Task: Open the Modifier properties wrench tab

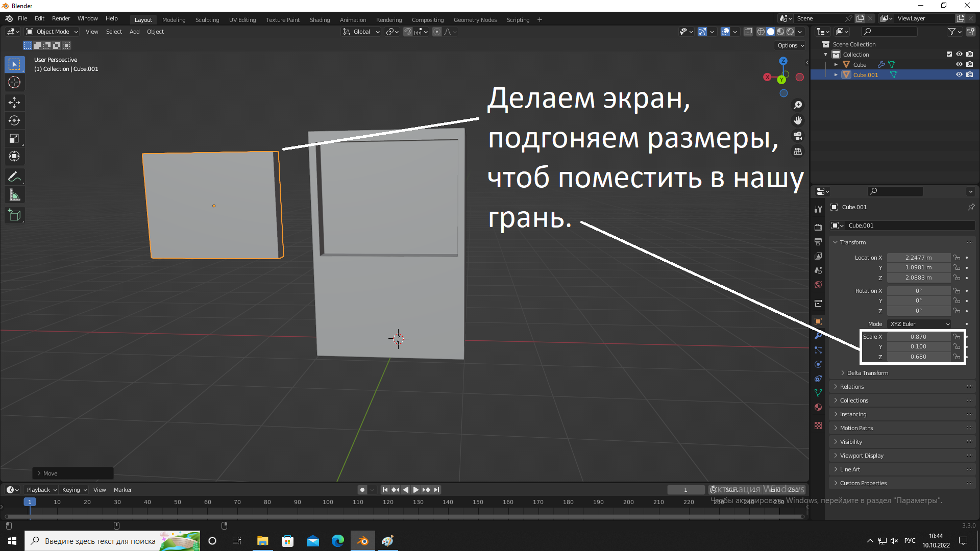Action: point(818,336)
